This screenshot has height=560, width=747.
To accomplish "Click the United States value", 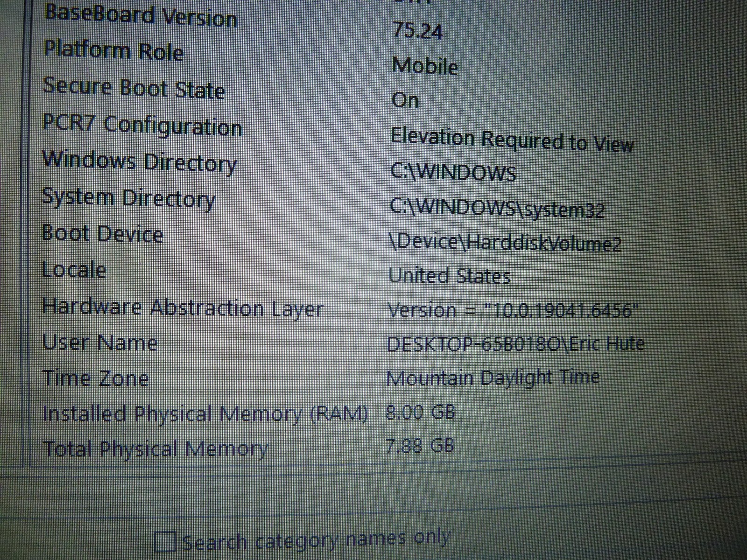I will [x=449, y=275].
